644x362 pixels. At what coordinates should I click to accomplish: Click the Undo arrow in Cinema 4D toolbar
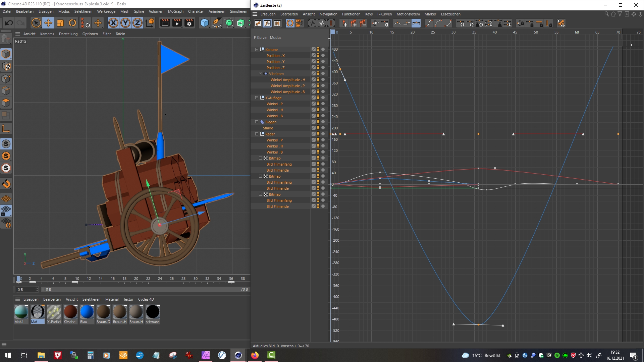(x=9, y=23)
